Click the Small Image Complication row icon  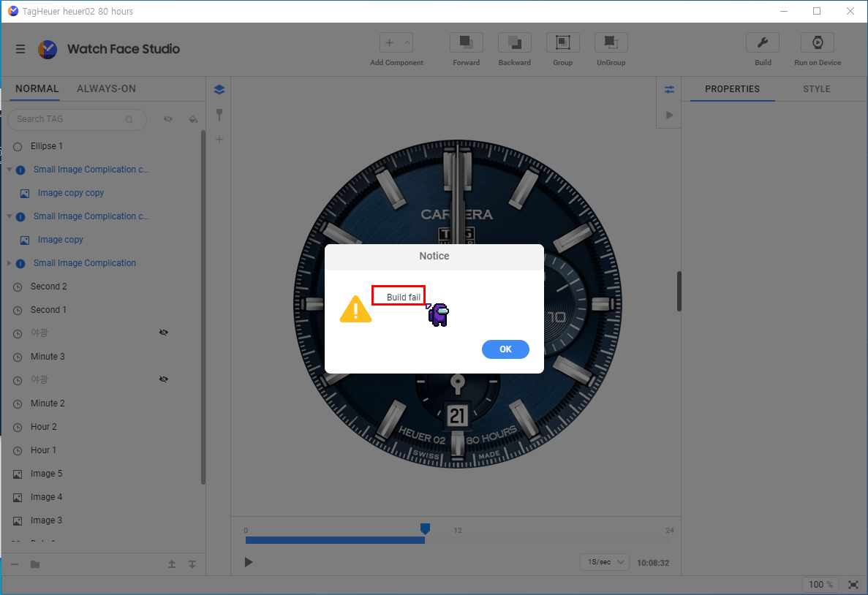[20, 263]
